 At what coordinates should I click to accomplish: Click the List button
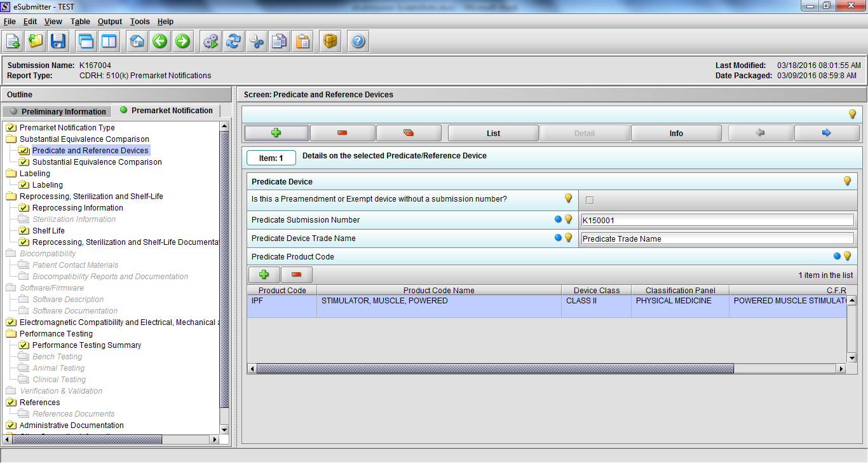click(493, 133)
